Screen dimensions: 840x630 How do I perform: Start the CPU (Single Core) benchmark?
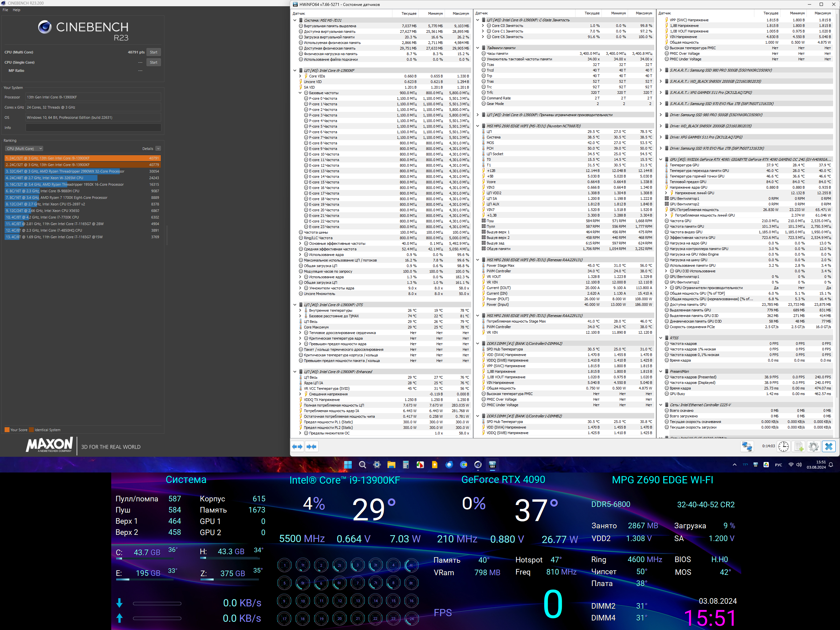(154, 62)
